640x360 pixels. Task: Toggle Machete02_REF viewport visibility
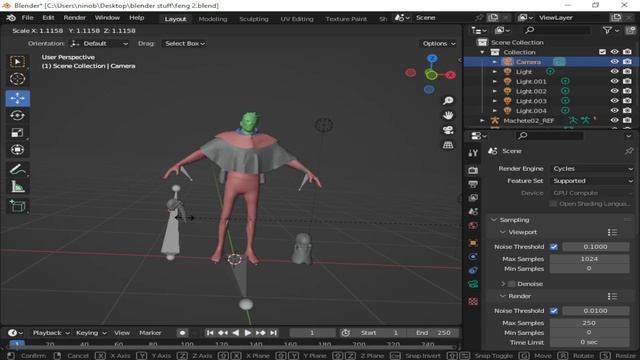614,120
